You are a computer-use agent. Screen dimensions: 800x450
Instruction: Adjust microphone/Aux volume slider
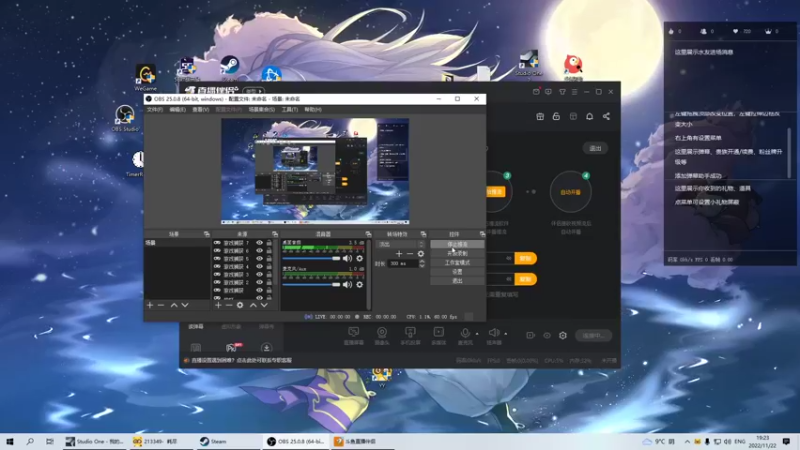pos(311,284)
